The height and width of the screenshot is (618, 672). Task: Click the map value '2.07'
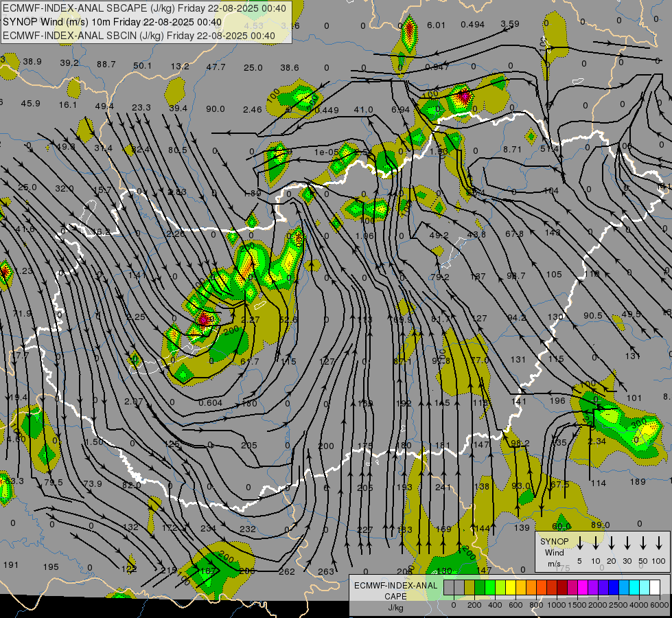[x=134, y=402]
